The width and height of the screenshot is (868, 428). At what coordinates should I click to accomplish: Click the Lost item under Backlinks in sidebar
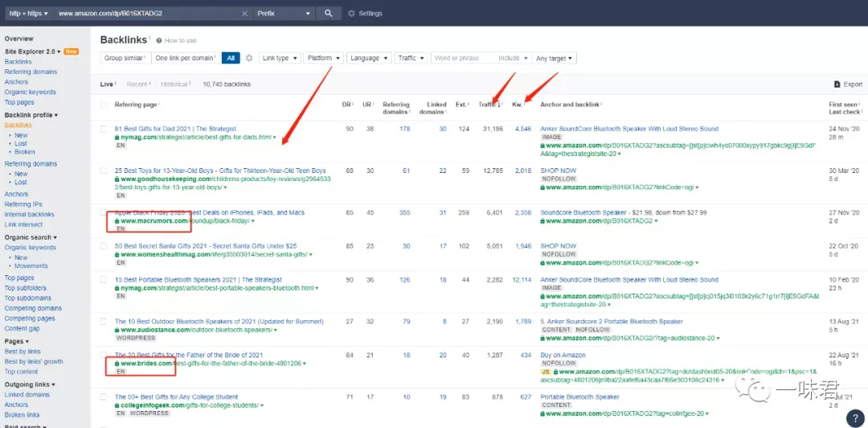pyautogui.click(x=21, y=143)
